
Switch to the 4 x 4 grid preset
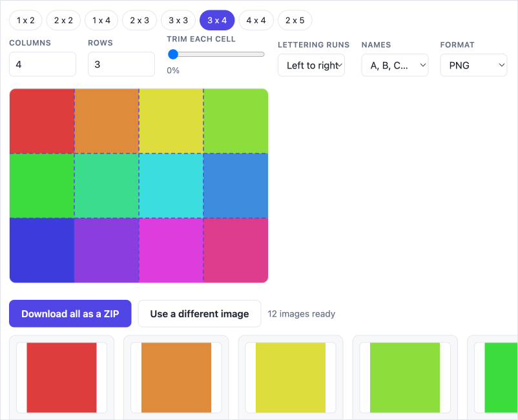(x=256, y=20)
